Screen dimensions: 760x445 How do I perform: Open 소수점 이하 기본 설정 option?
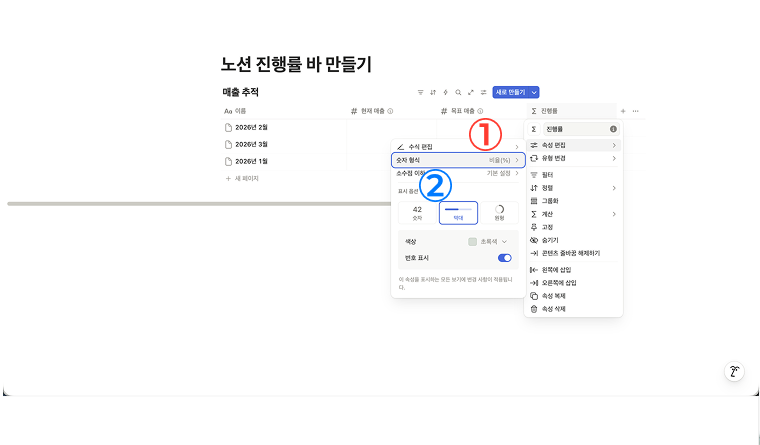(458, 173)
